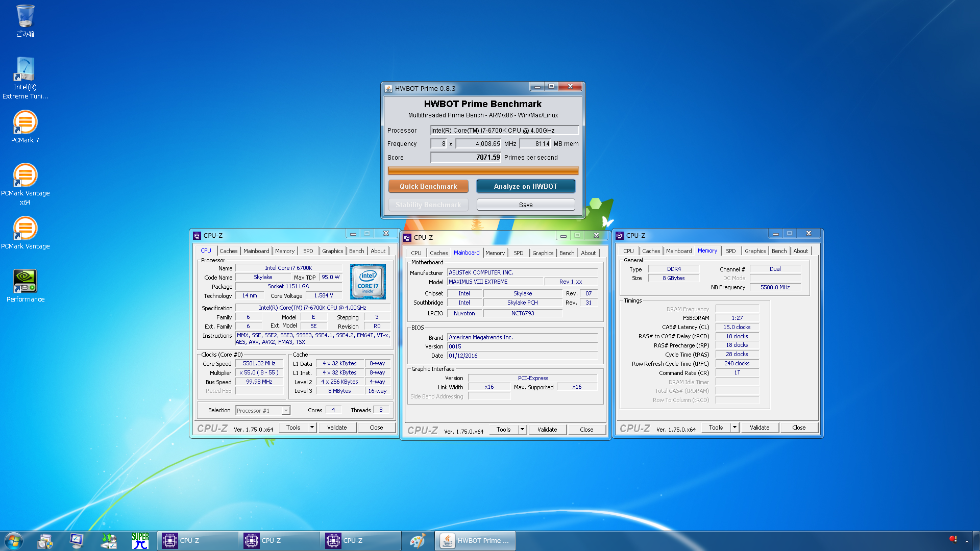Click Close in the Mainboard CPU-Z window
The image size is (980, 551).
[x=586, y=430]
